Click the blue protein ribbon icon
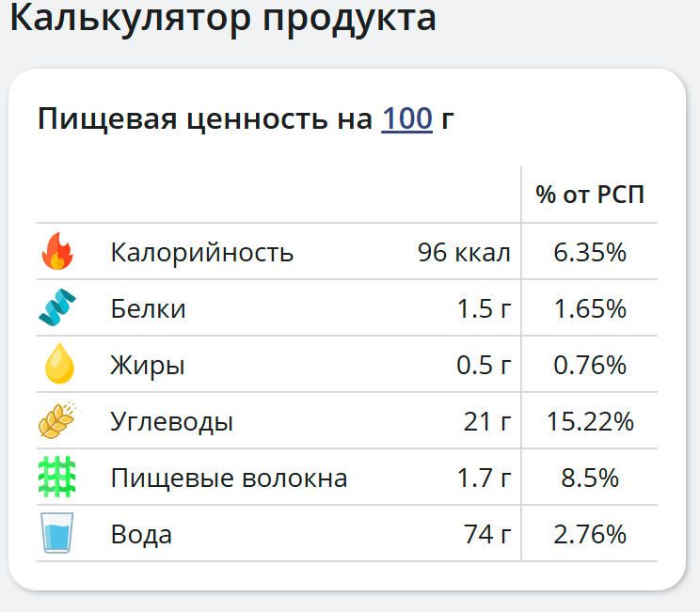This screenshot has height=612, width=700. click(57, 307)
